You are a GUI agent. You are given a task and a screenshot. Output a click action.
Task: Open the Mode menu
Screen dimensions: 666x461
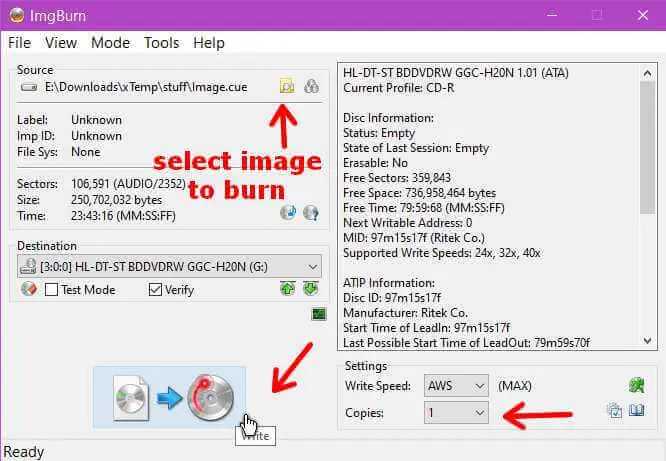[x=110, y=42]
